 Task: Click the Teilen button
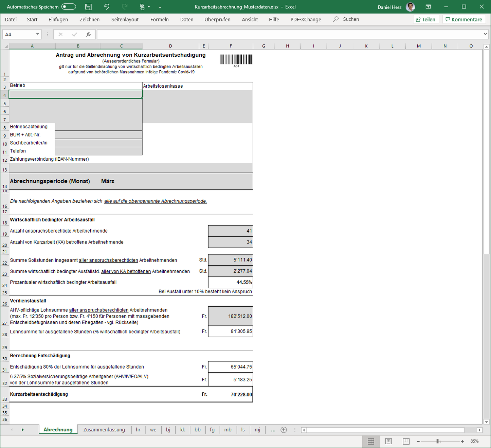click(426, 20)
